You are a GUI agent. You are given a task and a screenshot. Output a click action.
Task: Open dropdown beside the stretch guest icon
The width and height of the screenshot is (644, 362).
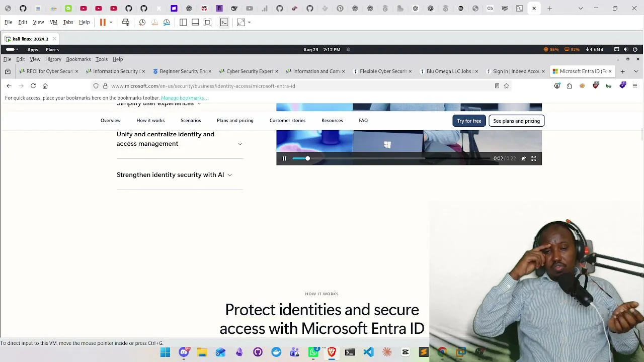point(249,22)
